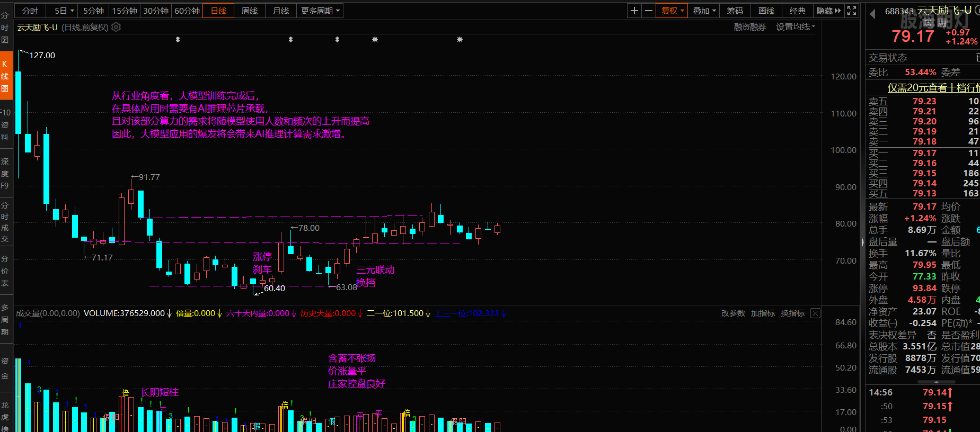Image resolution: width=980 pixels, height=432 pixels.
Task: Switch to the 周线 weekly tab
Action: coord(249,11)
